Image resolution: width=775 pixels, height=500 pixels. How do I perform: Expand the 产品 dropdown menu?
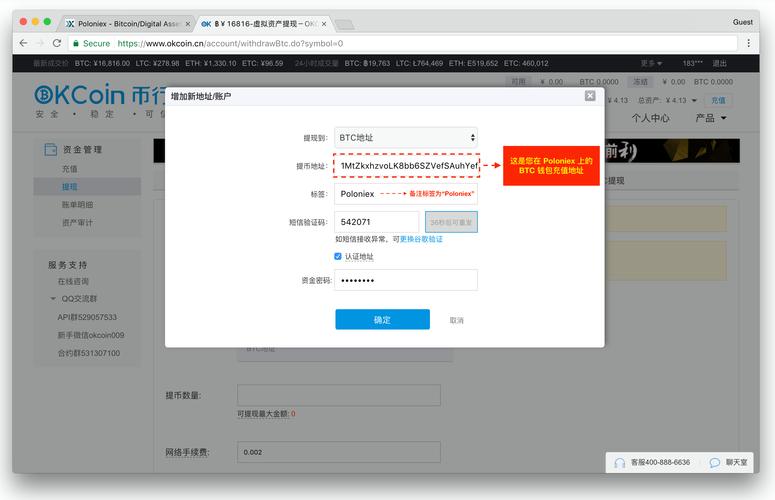(x=711, y=118)
